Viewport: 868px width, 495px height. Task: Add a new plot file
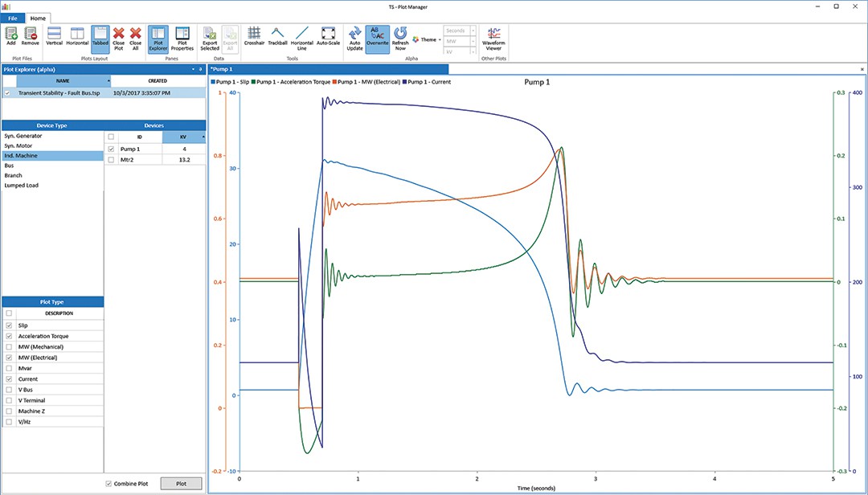click(x=10, y=36)
